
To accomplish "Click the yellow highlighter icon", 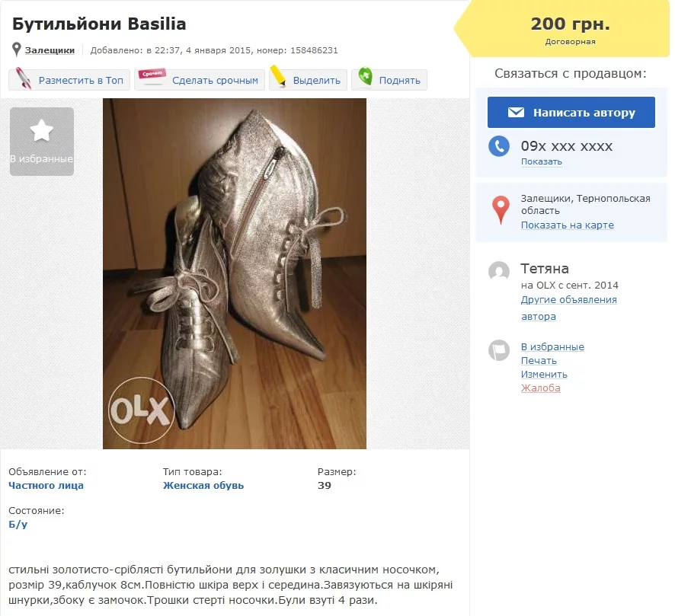I will [x=279, y=78].
